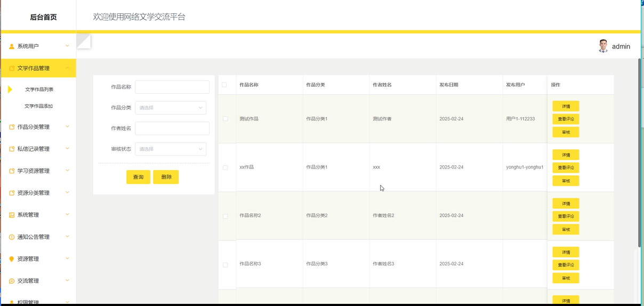644x306 pixels.
Task: Expand the 资源管理 chevron
Action: tap(67, 259)
